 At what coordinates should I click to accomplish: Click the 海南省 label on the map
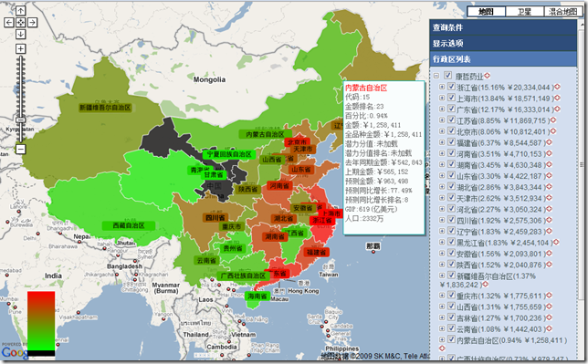(257, 296)
